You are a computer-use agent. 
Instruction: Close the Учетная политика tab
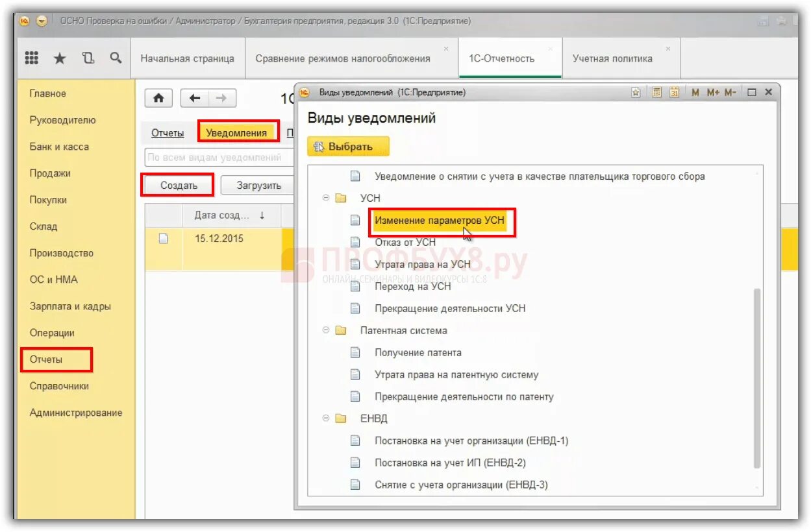(x=668, y=49)
